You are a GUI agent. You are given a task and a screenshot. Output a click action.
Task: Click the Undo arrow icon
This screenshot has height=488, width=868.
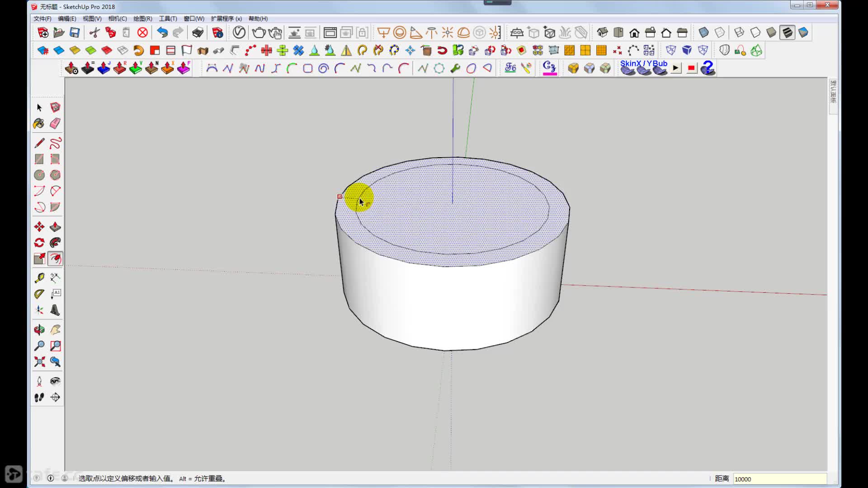click(162, 33)
